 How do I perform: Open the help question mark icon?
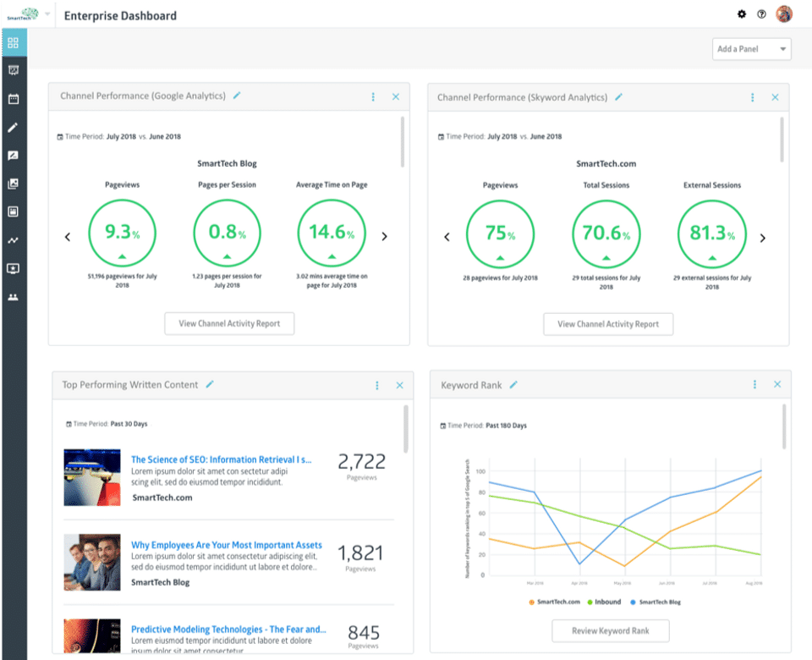tap(761, 14)
